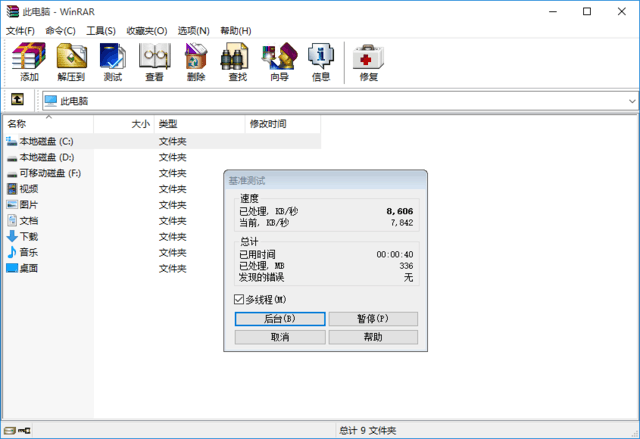Image resolution: width=640 pixels, height=439 pixels.
Task: Click the 00:00:40 elapsed time value
Action: [x=395, y=255]
